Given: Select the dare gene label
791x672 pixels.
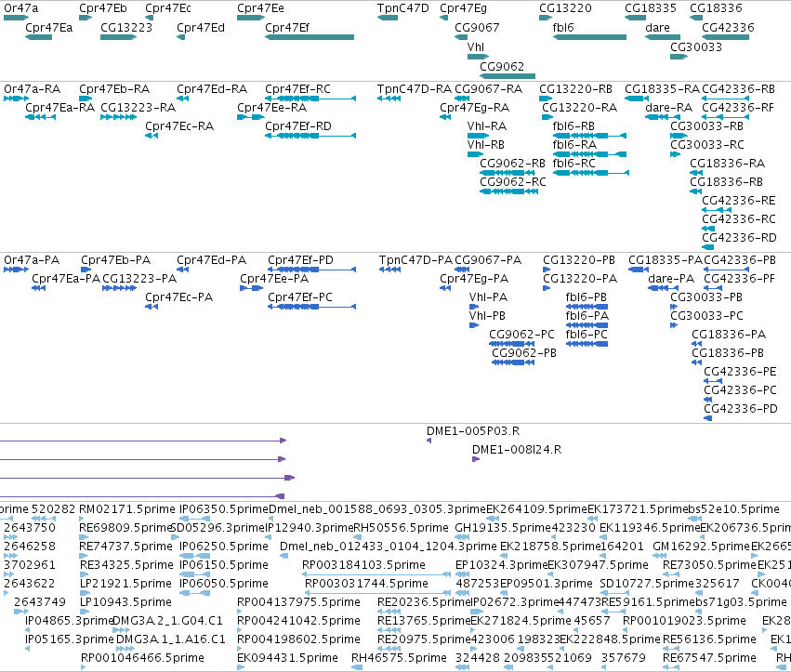Looking at the screenshot, I should 657,28.
